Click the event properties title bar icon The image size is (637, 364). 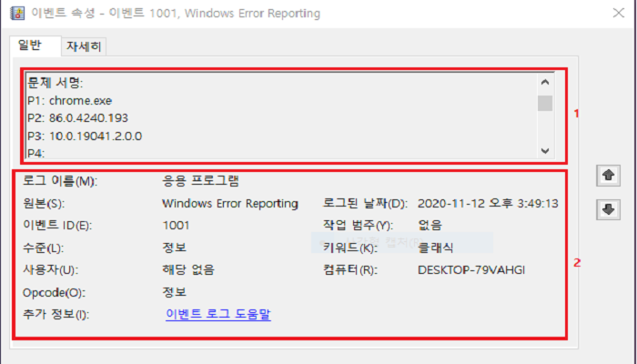pos(16,14)
